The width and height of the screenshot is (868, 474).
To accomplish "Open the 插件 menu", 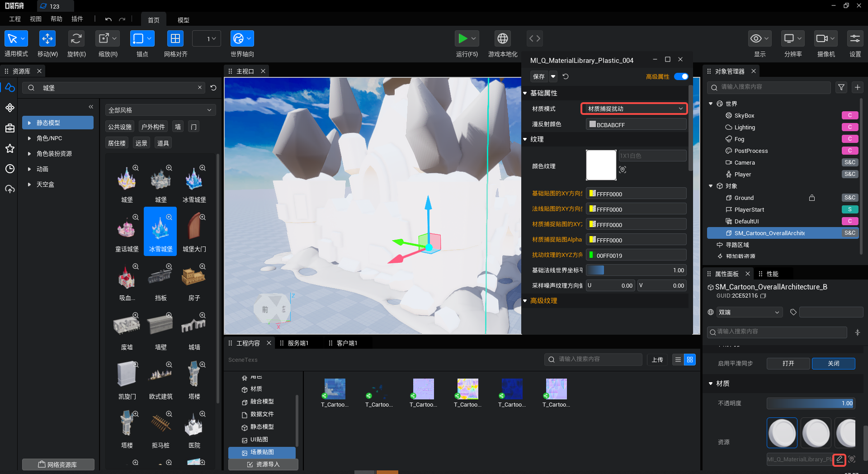I will pos(77,19).
